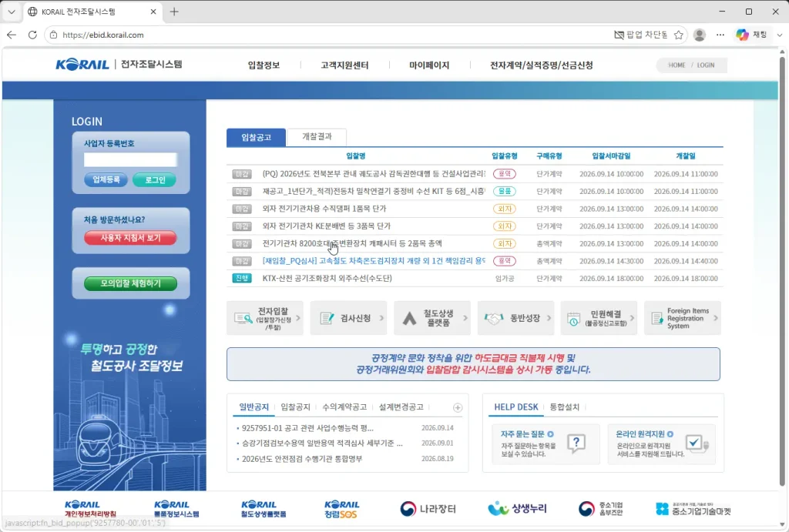Select the 설계변경공고 notice tab
Screen dimensions: 789x532
pyautogui.click(x=401, y=407)
